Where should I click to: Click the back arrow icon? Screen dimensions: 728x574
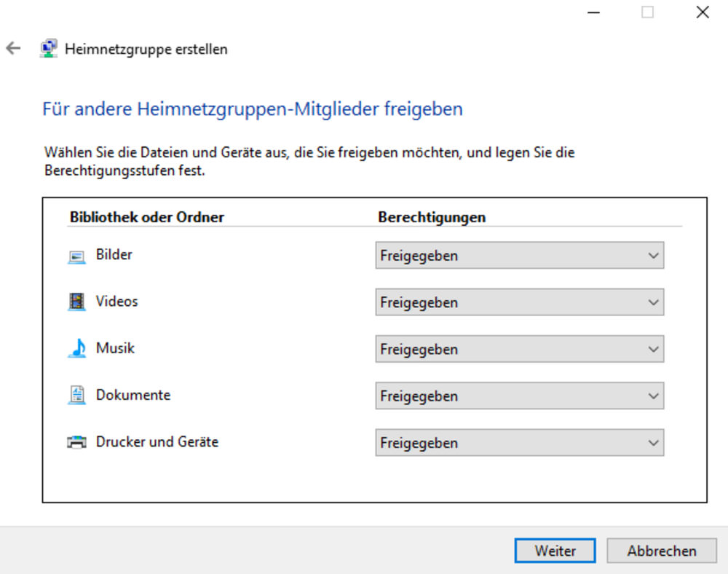(x=13, y=48)
